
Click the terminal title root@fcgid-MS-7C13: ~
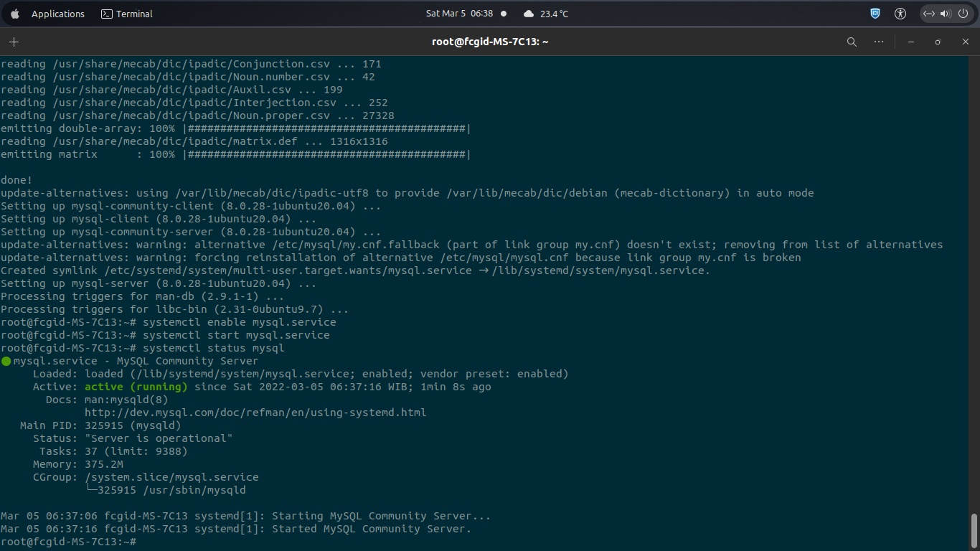point(490,42)
